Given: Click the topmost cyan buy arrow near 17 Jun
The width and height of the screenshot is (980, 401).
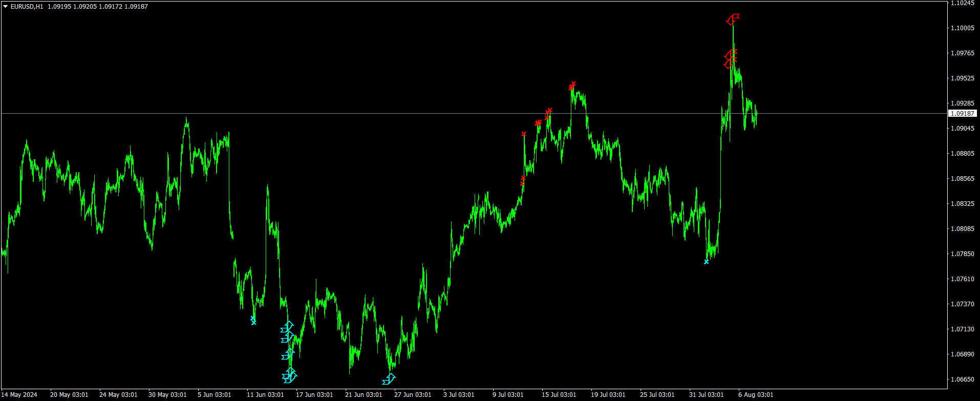Looking at the screenshot, I should 288,327.
